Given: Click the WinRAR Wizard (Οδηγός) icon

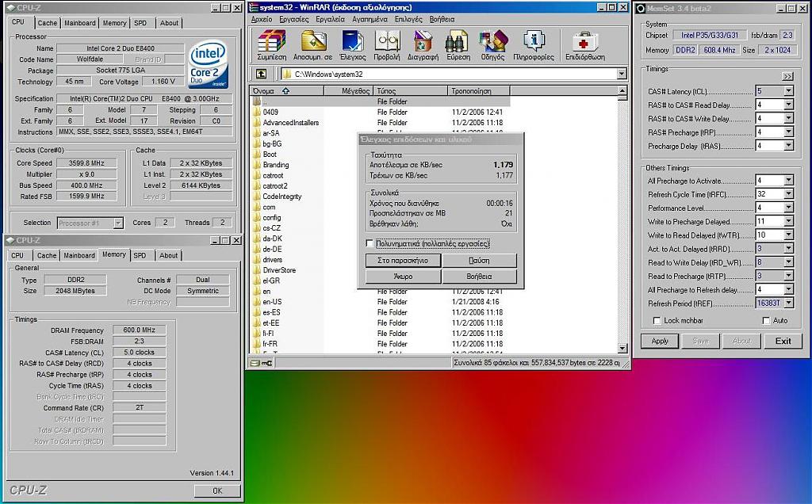Looking at the screenshot, I should pos(492,40).
